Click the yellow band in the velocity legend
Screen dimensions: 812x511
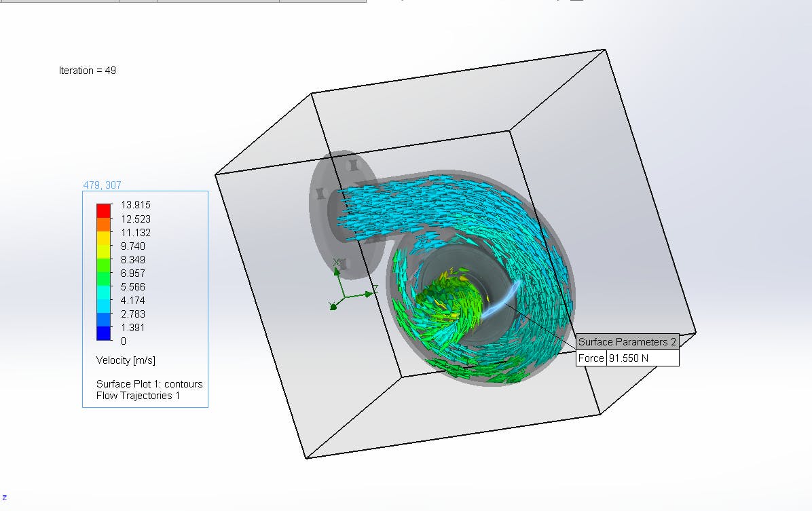pos(103,240)
